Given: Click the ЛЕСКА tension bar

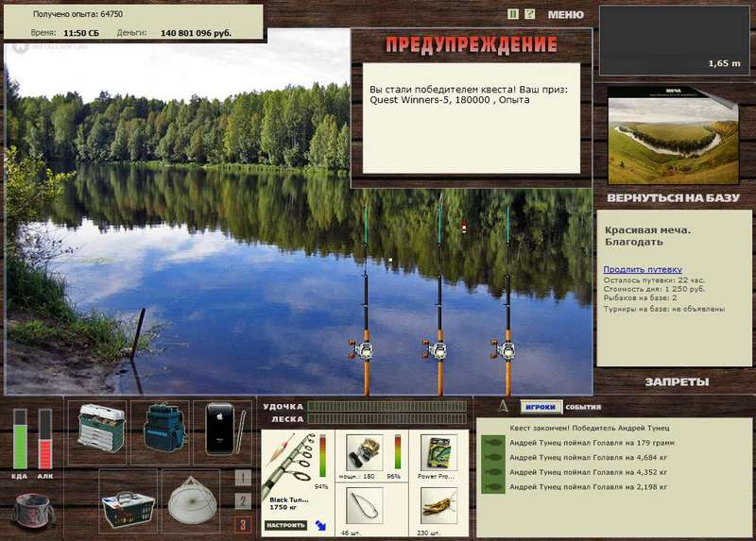Looking at the screenshot, I should click(387, 419).
